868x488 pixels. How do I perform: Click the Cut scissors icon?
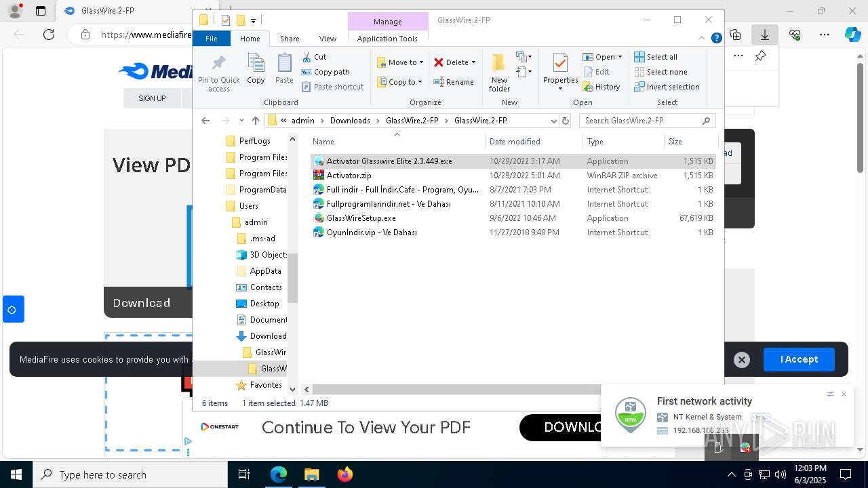click(x=307, y=57)
